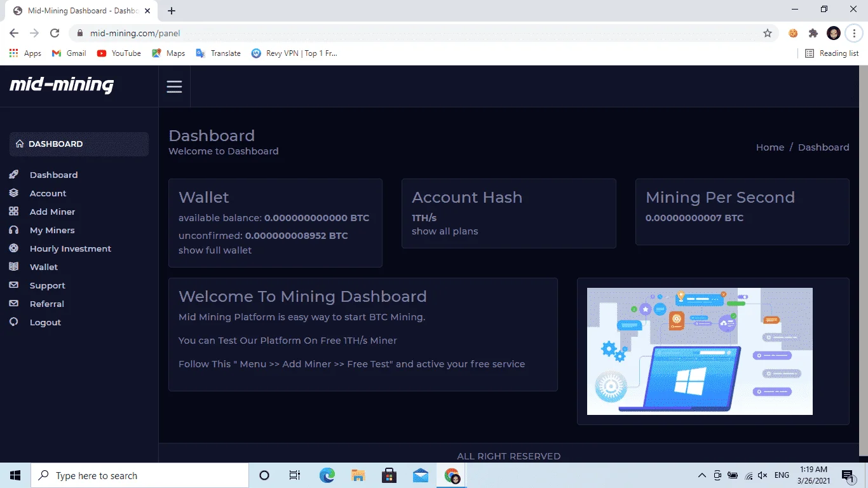Image resolution: width=868 pixels, height=488 pixels.
Task: Open File Explorer from taskbar
Action: (358, 475)
